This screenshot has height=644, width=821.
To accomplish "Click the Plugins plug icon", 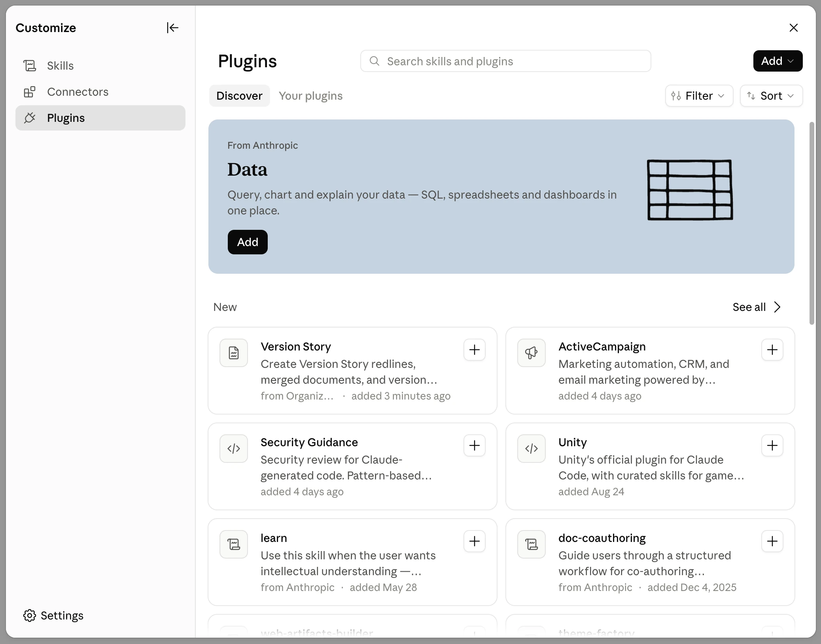I will pyautogui.click(x=30, y=118).
